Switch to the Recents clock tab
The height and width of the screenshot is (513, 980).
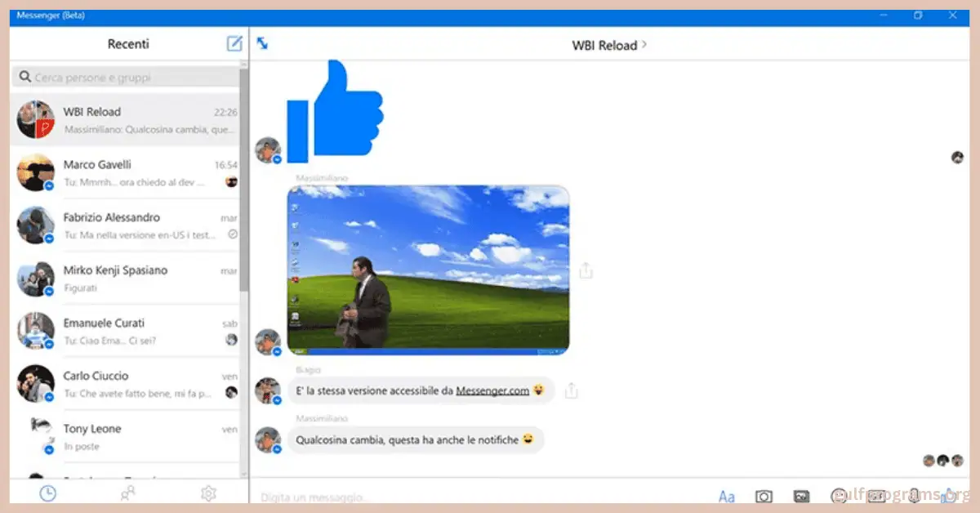48,493
